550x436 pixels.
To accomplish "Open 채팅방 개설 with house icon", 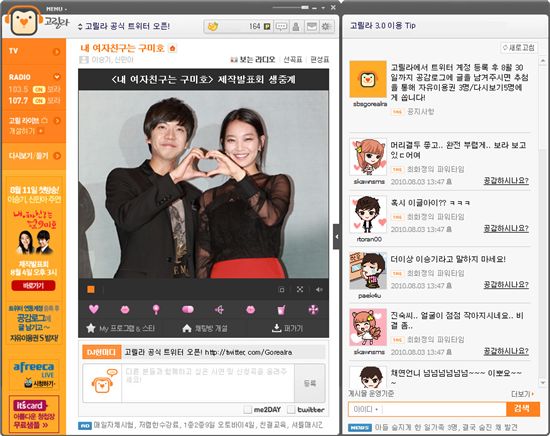I will click(205, 328).
